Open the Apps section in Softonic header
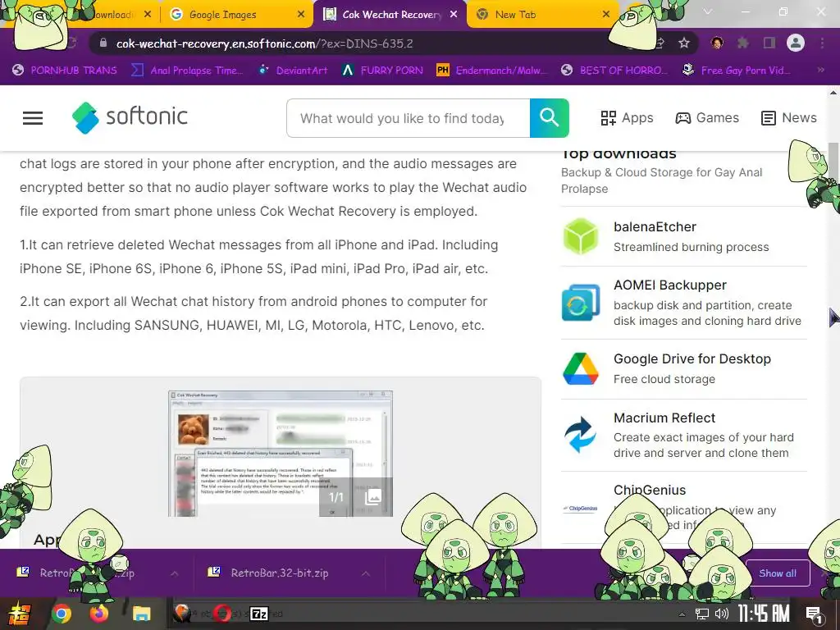This screenshot has height=630, width=840. pos(627,118)
